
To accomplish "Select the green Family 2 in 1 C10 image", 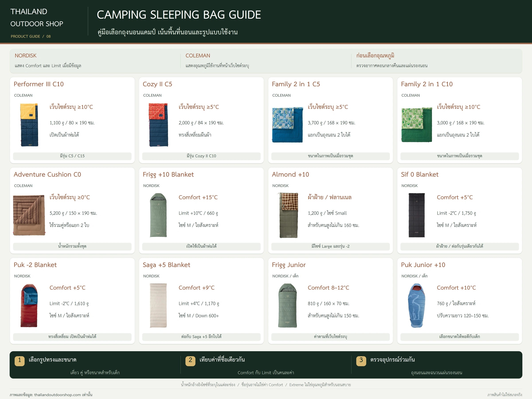I will click(417, 125).
